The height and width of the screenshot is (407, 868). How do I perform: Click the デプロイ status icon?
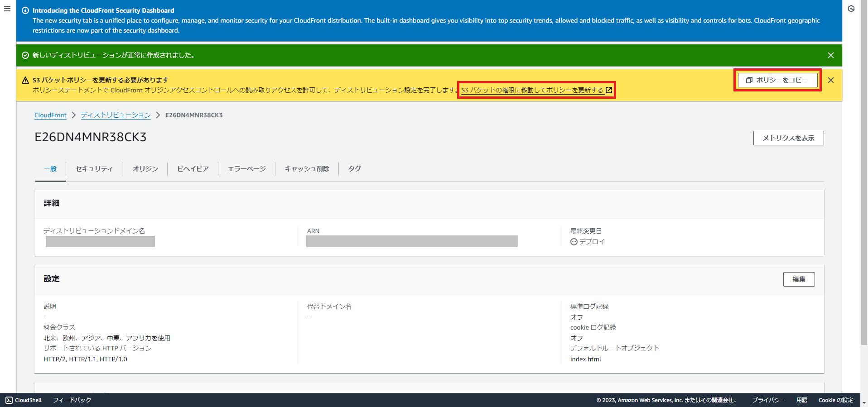tap(574, 242)
